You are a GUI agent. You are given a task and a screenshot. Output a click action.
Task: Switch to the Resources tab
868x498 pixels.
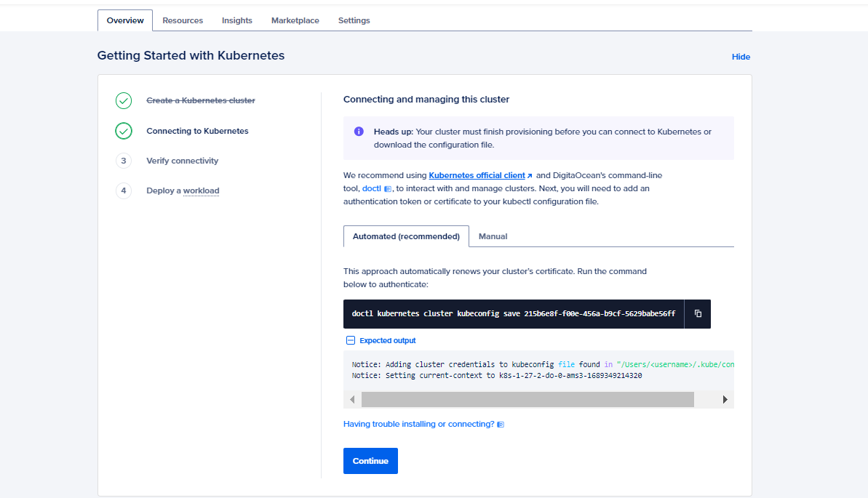tap(183, 20)
